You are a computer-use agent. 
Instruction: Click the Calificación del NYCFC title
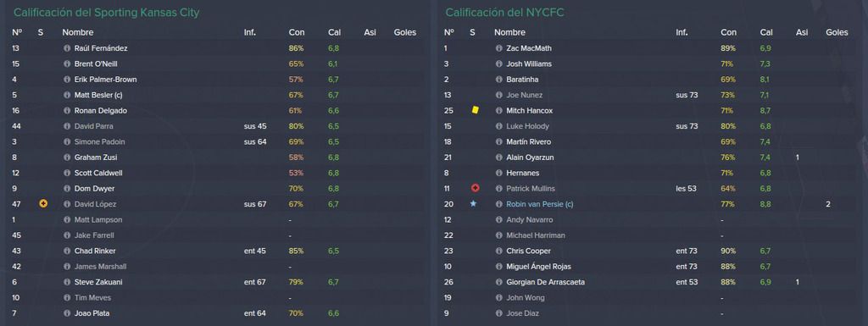coord(504,13)
